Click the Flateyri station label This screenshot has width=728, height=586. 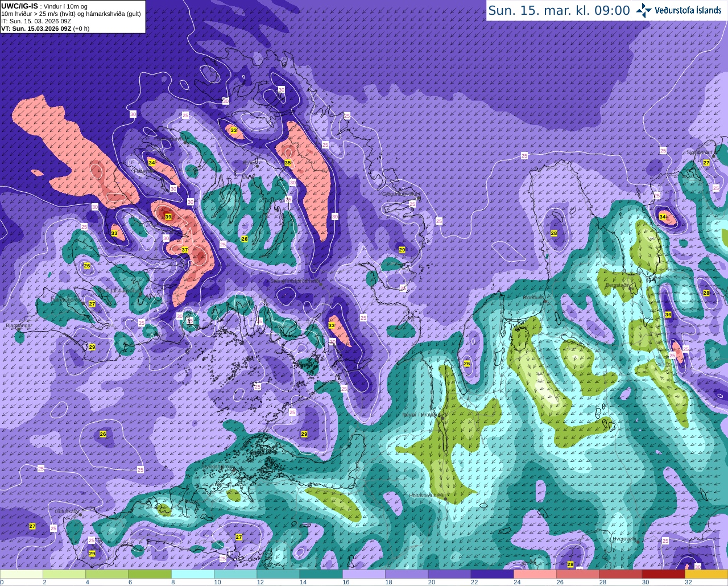click(142, 171)
